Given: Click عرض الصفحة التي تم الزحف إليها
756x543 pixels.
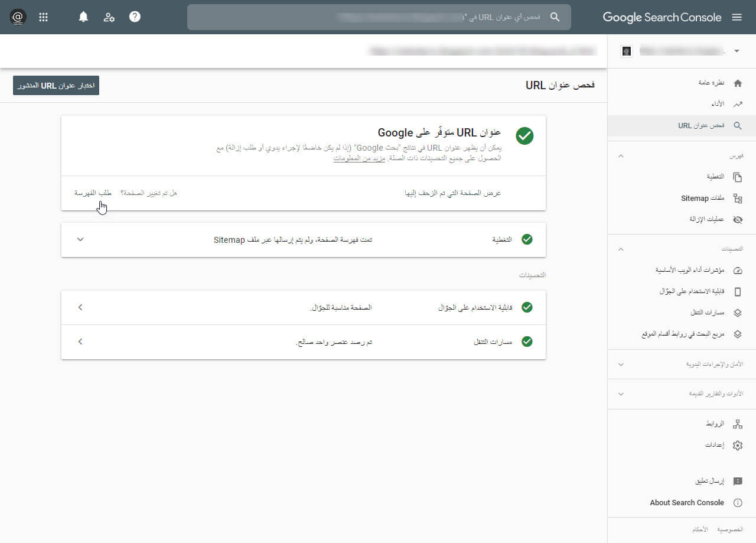Looking at the screenshot, I should [452, 193].
